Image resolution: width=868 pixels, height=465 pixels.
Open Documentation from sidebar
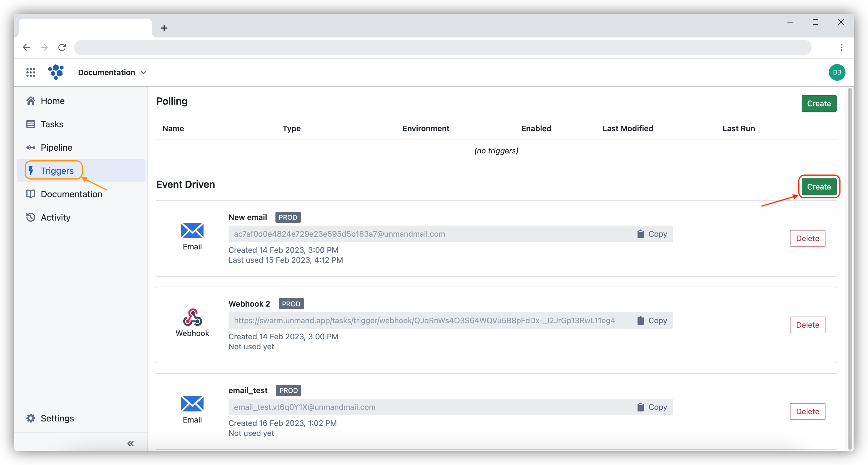(x=71, y=194)
